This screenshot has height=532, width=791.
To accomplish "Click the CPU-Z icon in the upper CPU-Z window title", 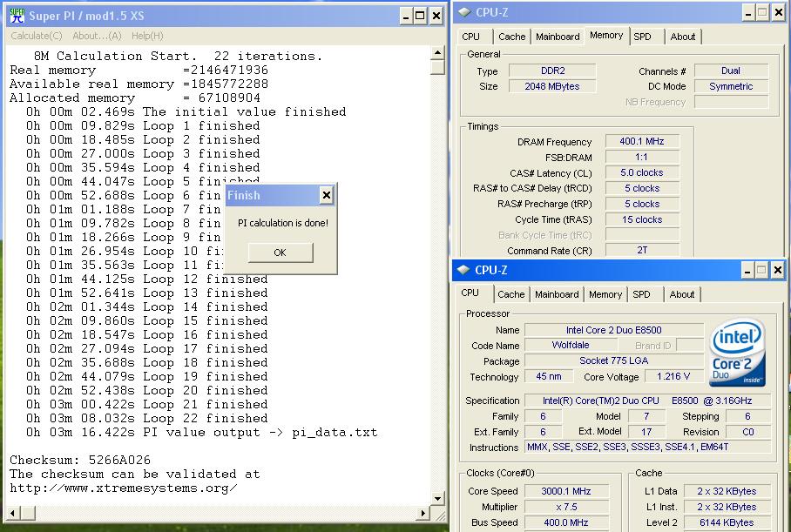I will pyautogui.click(x=463, y=12).
